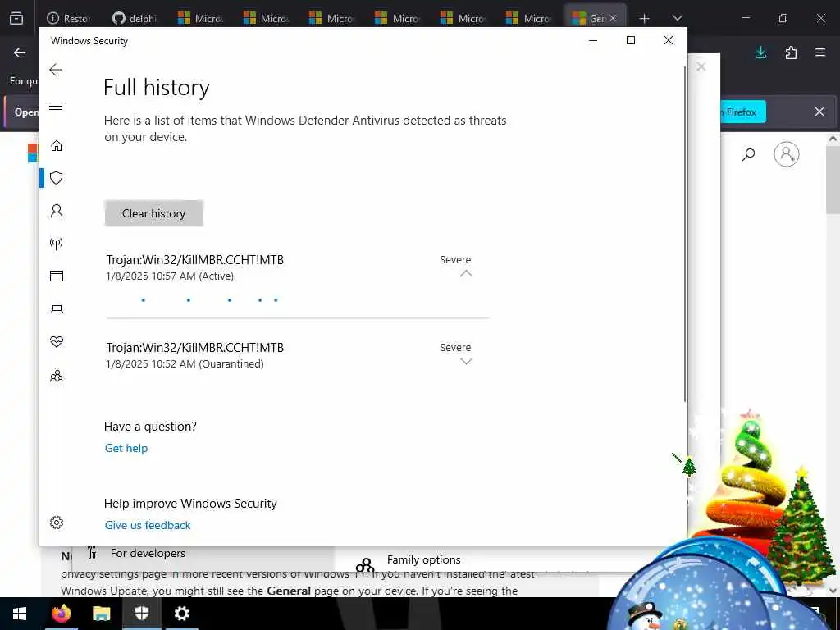Select the 10:57 AM Trojan threat name

pyautogui.click(x=195, y=260)
